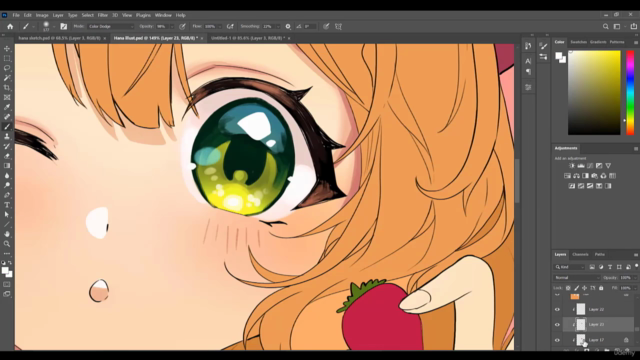Click the foreground color swatch in Color panel
Screen dimensions: 640x360
click(558, 56)
